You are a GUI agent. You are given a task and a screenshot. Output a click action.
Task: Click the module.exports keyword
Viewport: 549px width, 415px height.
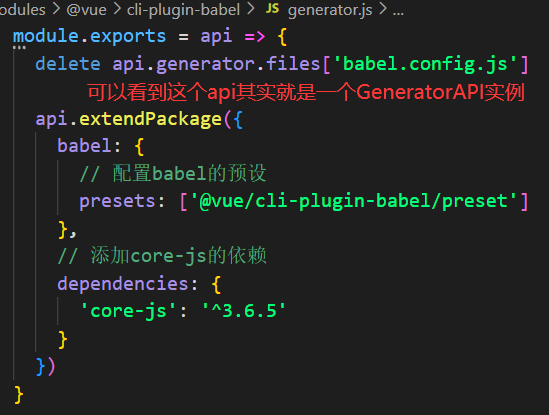point(89,36)
